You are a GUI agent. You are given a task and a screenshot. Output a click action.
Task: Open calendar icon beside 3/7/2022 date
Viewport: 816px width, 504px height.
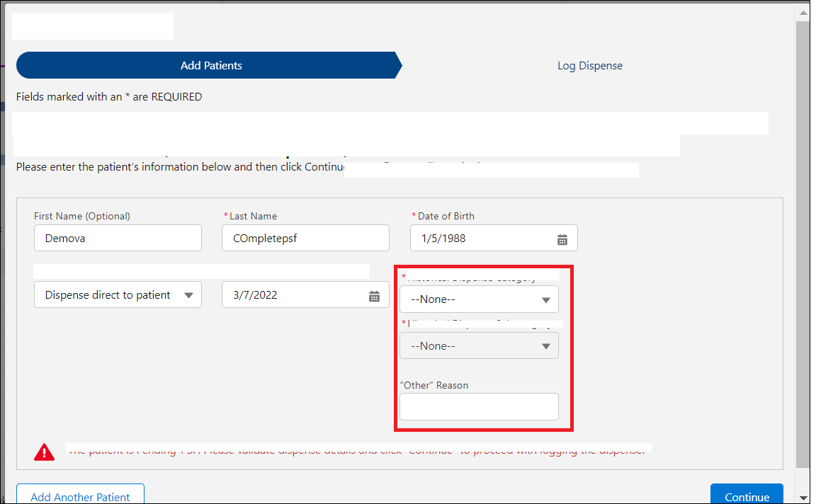click(x=374, y=296)
